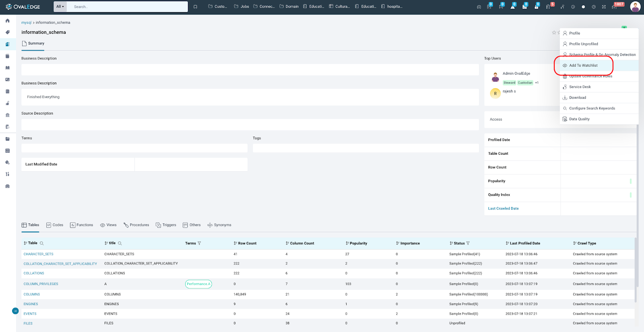
Task: Click the bookmark icon beside the search bar
Action: [195, 6]
